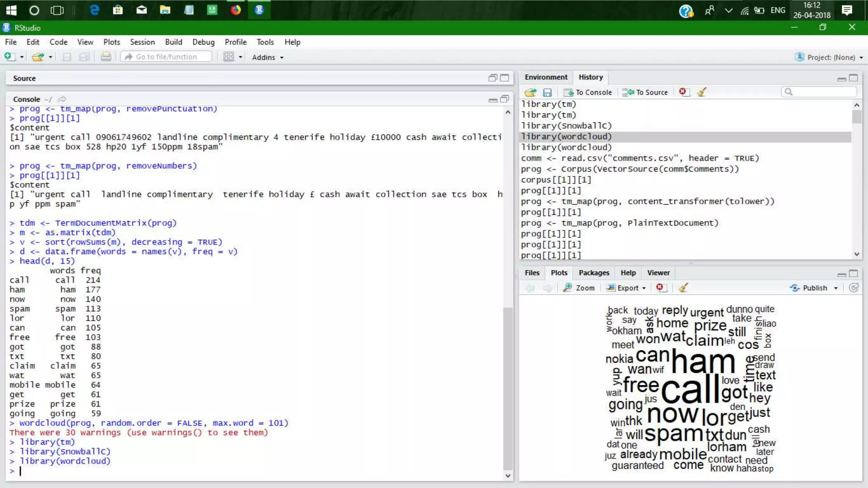Viewport: 868px width, 488px height.
Task: Click the load history folder icon
Action: (530, 92)
